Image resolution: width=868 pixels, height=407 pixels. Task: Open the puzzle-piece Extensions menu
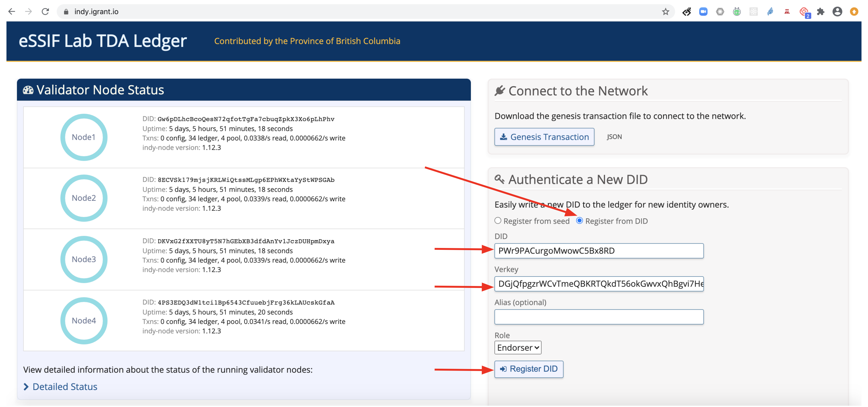pos(821,12)
